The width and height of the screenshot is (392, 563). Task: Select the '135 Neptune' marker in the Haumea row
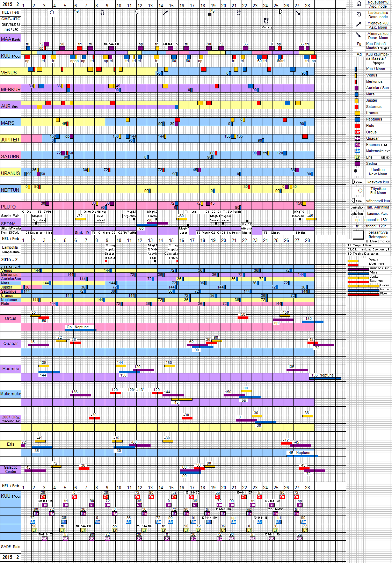[325, 376]
